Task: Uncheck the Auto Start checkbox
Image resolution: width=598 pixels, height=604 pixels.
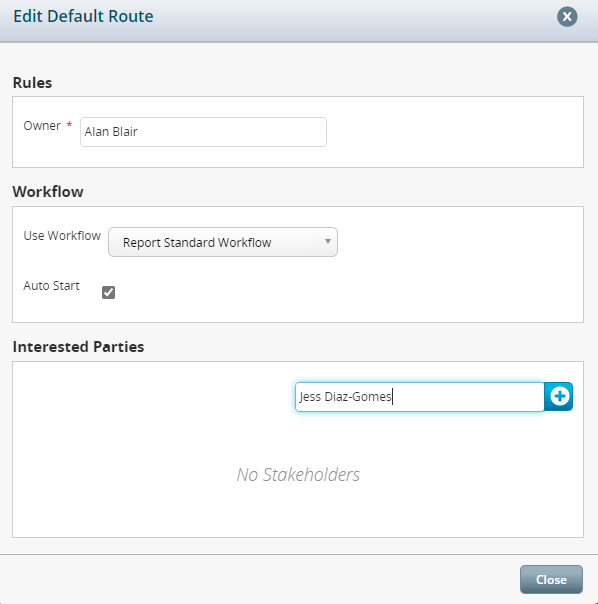Action: tap(108, 292)
